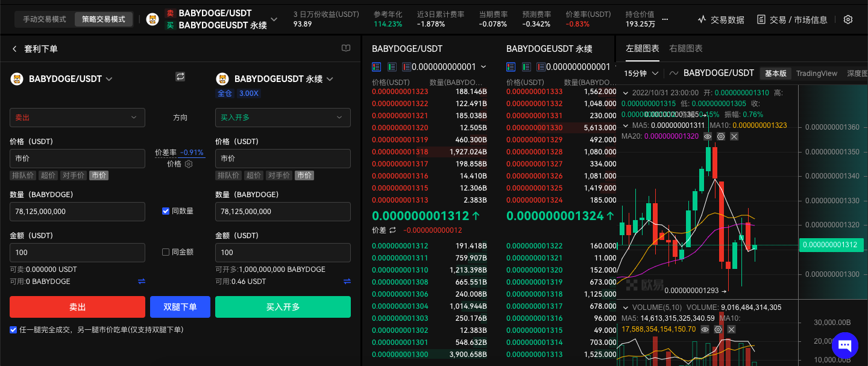Open the 15分钟 timeframe dropdown
Viewport: 868px width, 366px height.
pyautogui.click(x=641, y=74)
